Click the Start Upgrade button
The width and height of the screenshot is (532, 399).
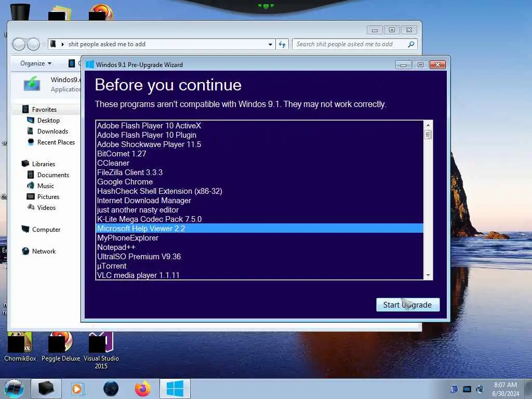[x=407, y=304]
